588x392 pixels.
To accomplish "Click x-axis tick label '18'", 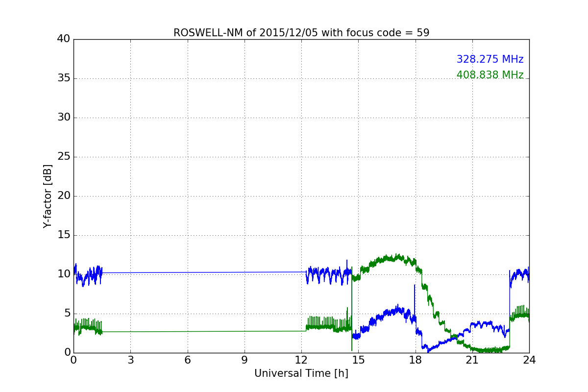I will pos(415,360).
